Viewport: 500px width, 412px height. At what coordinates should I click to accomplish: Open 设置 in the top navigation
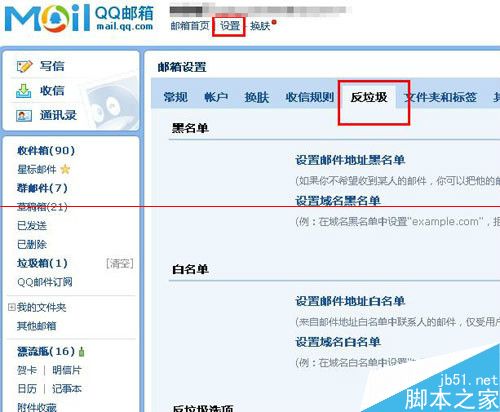(x=230, y=26)
